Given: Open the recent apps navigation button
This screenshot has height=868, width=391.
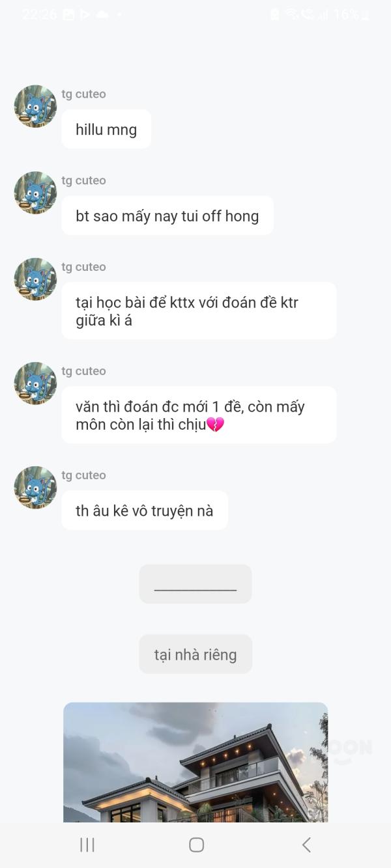Looking at the screenshot, I should (x=87, y=845).
